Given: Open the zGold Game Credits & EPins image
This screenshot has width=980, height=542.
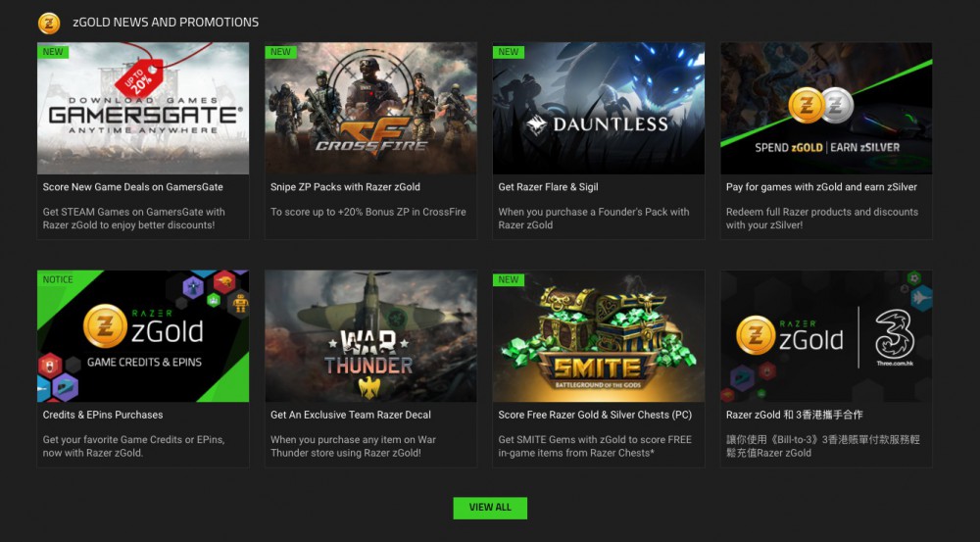Looking at the screenshot, I should click(x=143, y=336).
